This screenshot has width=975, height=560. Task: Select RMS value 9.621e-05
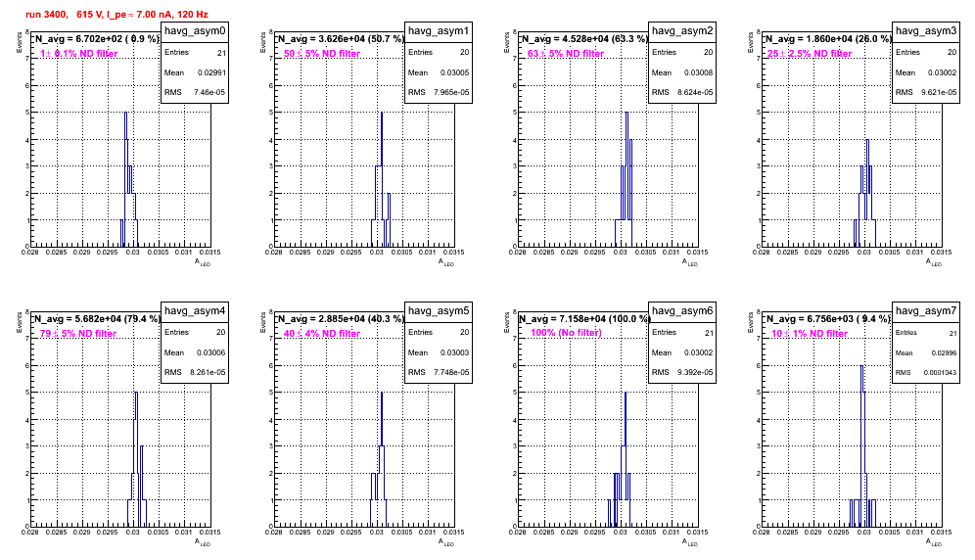pyautogui.click(x=939, y=93)
